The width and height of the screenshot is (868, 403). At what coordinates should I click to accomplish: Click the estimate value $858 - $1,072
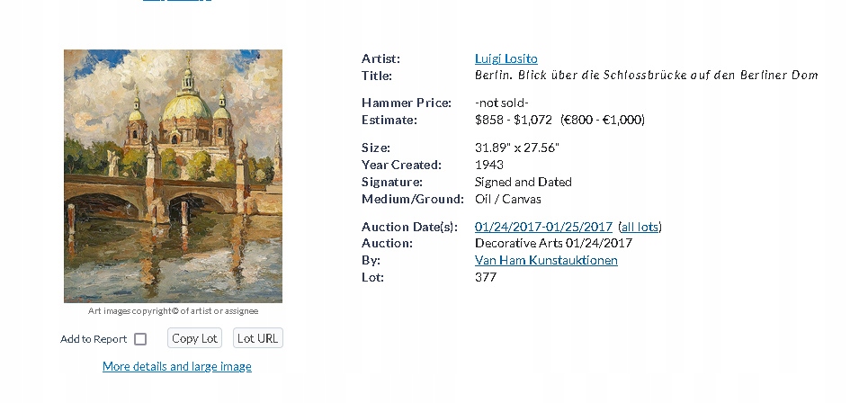[513, 120]
